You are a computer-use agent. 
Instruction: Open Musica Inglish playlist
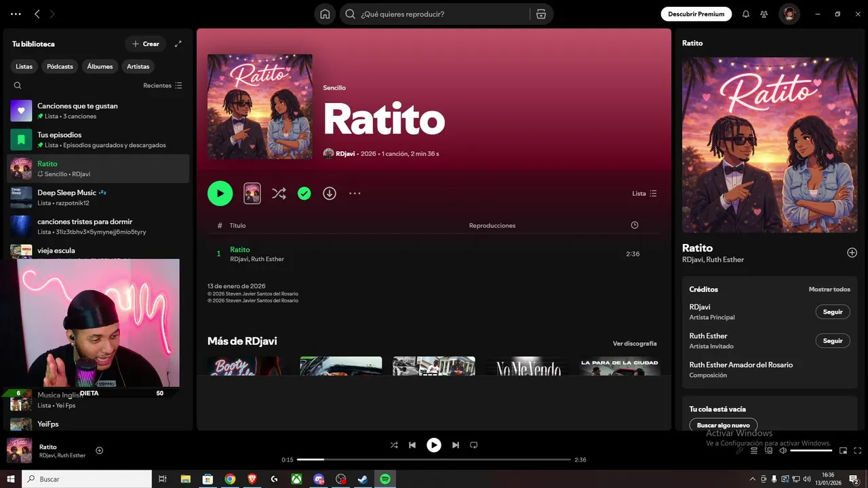click(x=98, y=400)
